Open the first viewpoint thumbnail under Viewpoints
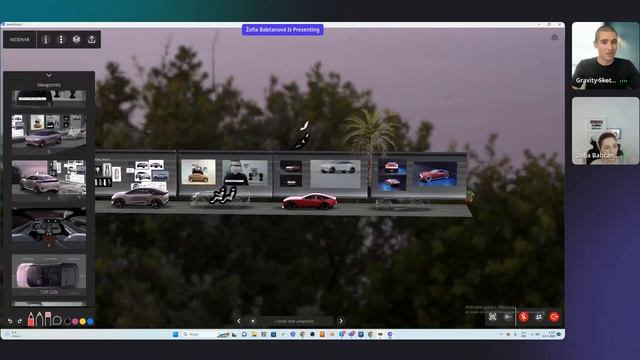The width and height of the screenshot is (640, 360). tap(49, 98)
